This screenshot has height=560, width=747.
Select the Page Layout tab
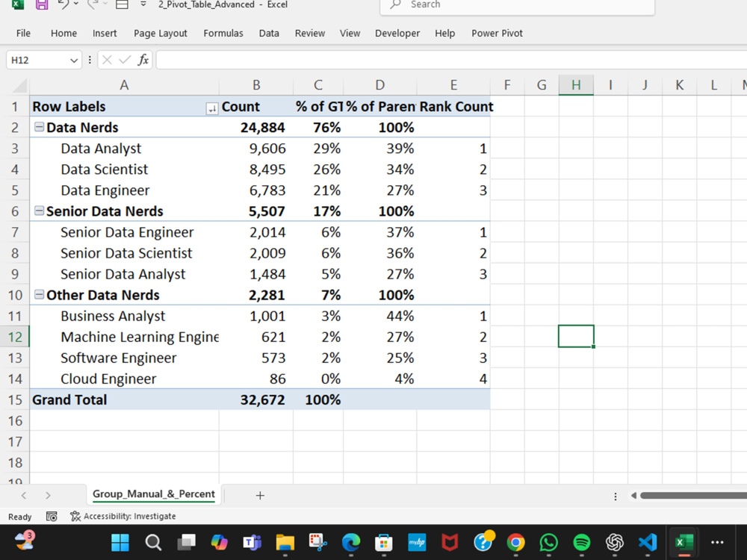161,34
